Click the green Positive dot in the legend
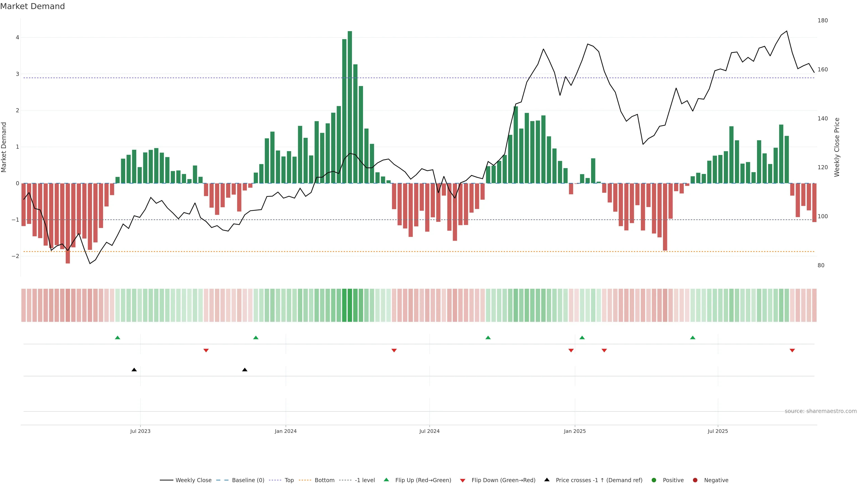The height and width of the screenshot is (488, 868). pyautogui.click(x=654, y=480)
